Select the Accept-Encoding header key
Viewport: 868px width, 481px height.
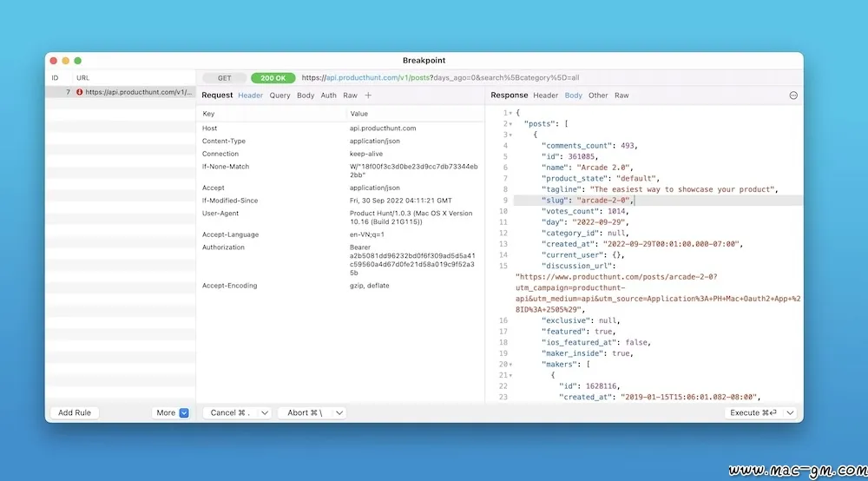[x=229, y=286]
